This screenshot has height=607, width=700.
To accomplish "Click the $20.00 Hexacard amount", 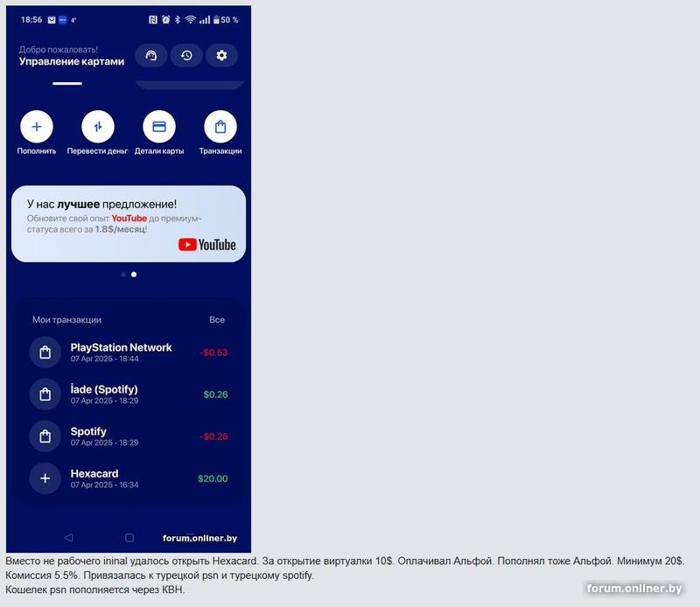I will 213,478.
